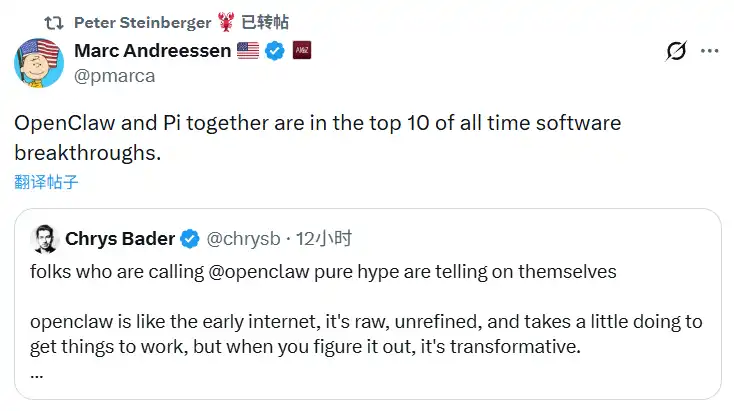Viewport: 734px width, 411px height.
Task: Click Marc Andreessen's blue verified badge
Action: coord(275,50)
